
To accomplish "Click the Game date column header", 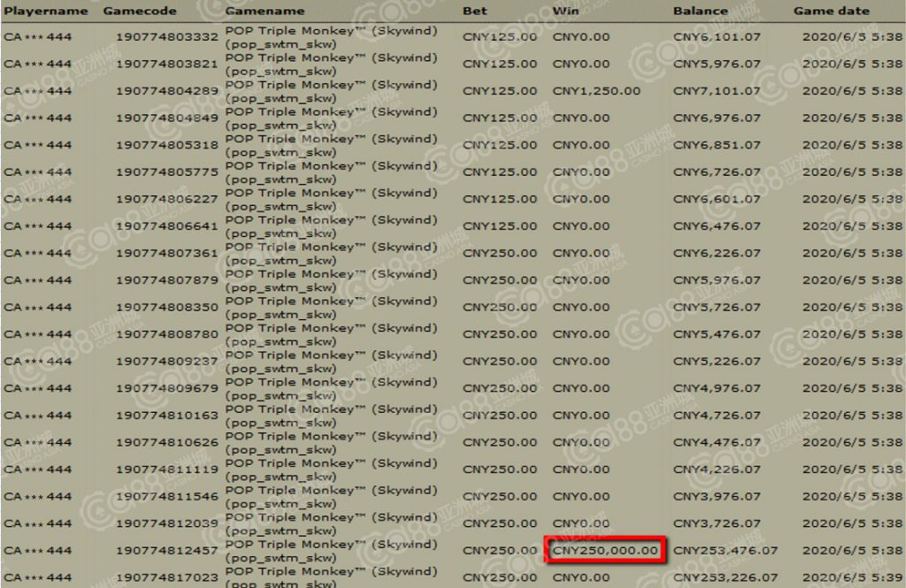I will coord(831,11).
